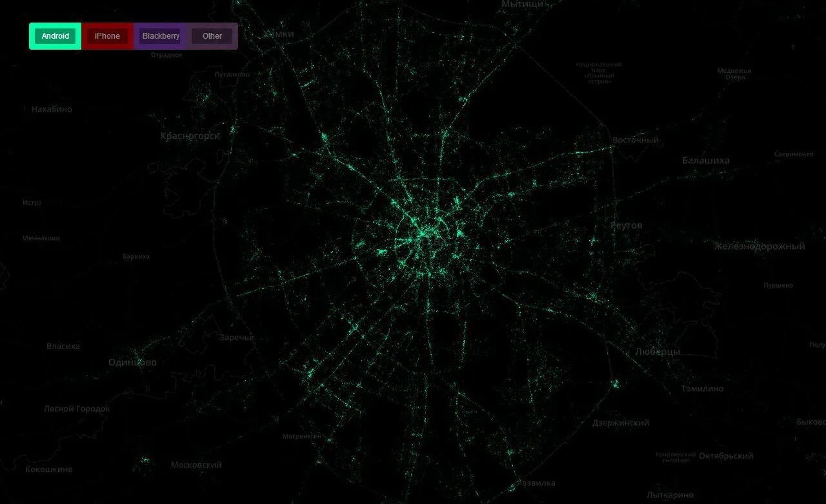
Task: Click the Путилково map label
Action: pyautogui.click(x=232, y=74)
